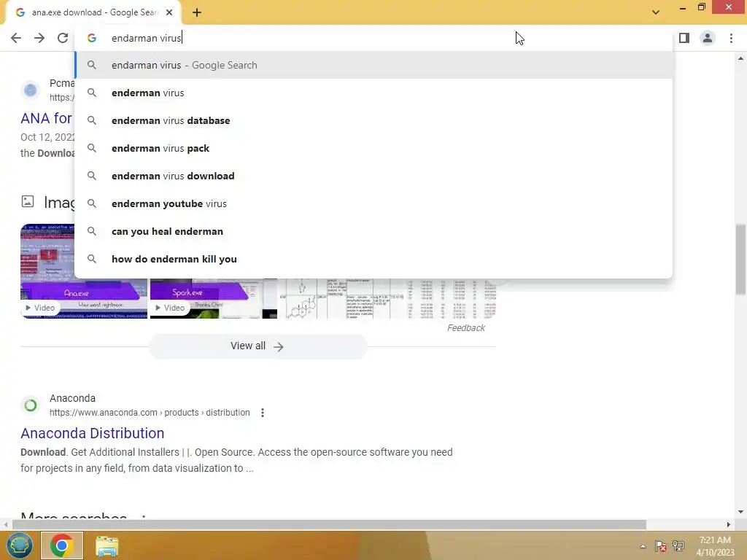Screen dimensions: 747x560
Task: Go back to the previous page
Action: pyautogui.click(x=16, y=38)
